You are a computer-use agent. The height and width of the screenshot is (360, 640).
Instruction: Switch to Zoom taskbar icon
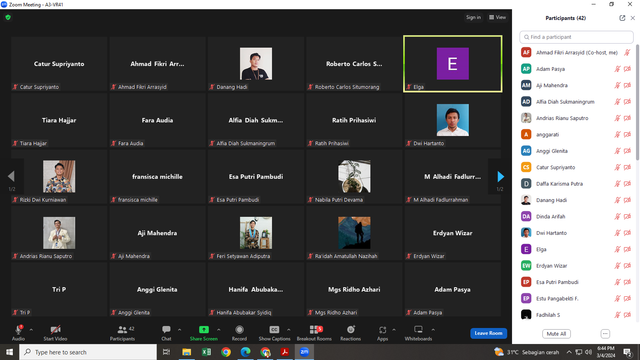(x=304, y=352)
